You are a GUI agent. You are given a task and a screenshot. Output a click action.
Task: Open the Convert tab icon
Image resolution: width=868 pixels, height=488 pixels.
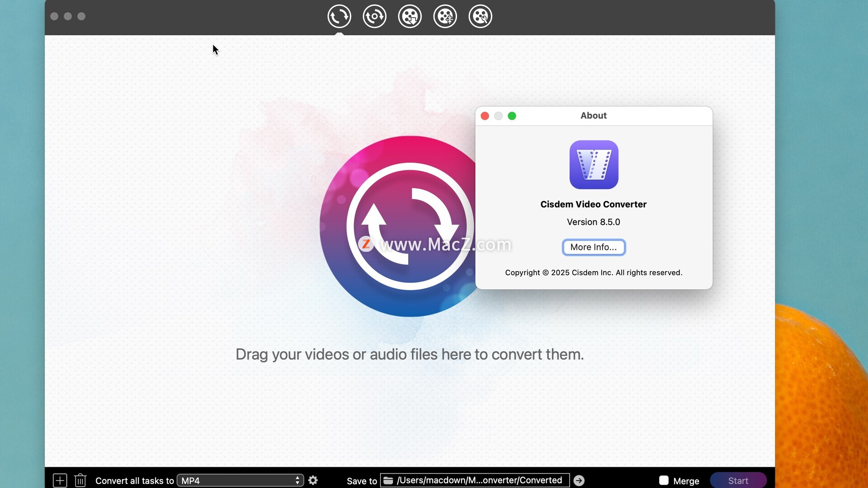pyautogui.click(x=339, y=17)
